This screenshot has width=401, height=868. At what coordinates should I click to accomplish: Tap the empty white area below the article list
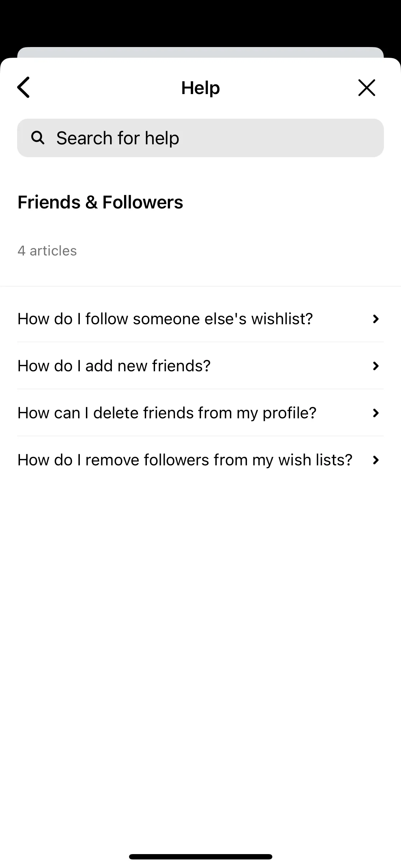(x=200, y=659)
